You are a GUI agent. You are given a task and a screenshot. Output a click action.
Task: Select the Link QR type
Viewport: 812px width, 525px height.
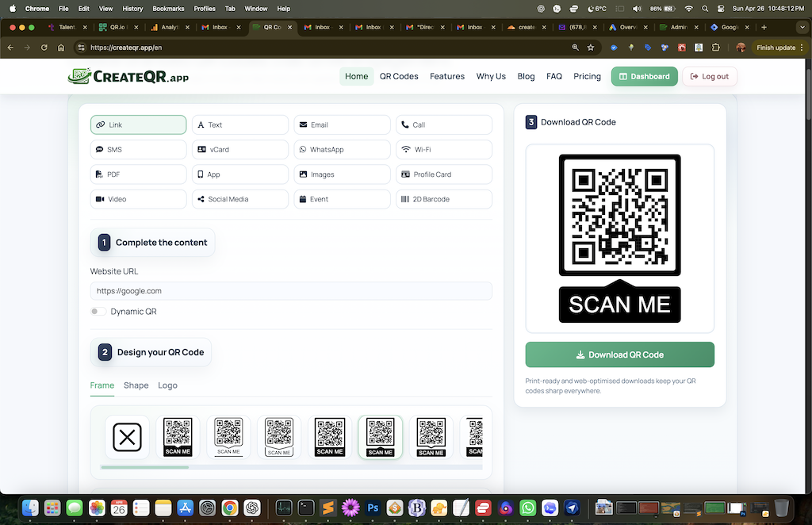tap(138, 125)
